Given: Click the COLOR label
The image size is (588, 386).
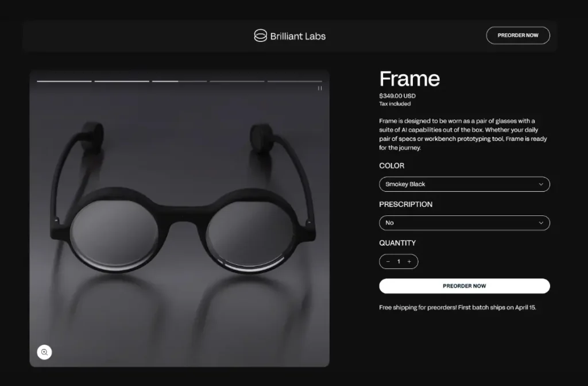Looking at the screenshot, I should tap(392, 166).
